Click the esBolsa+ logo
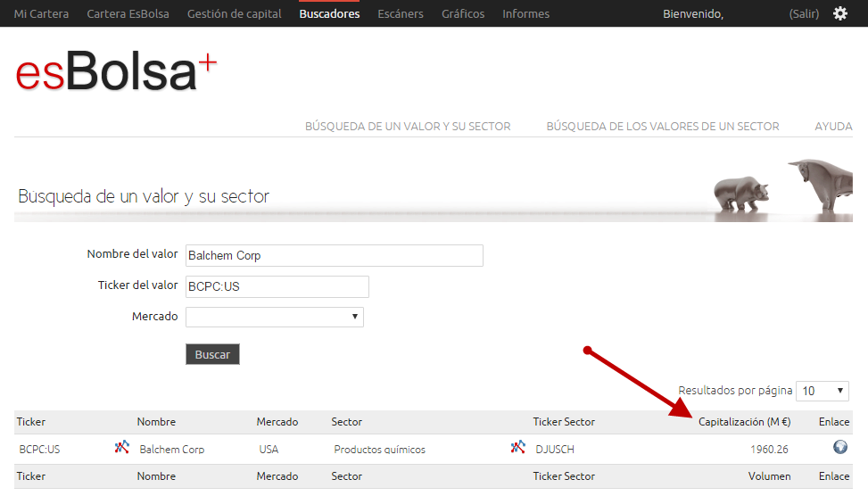The width and height of the screenshot is (868, 496). coord(116,73)
